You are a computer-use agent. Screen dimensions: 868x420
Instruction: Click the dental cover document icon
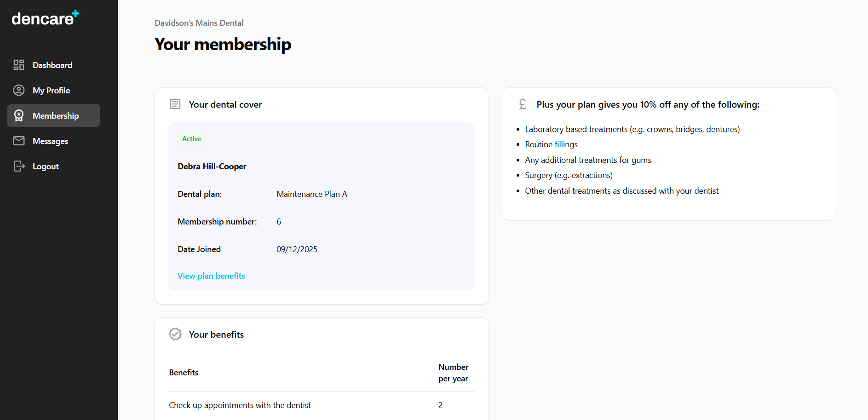[175, 104]
